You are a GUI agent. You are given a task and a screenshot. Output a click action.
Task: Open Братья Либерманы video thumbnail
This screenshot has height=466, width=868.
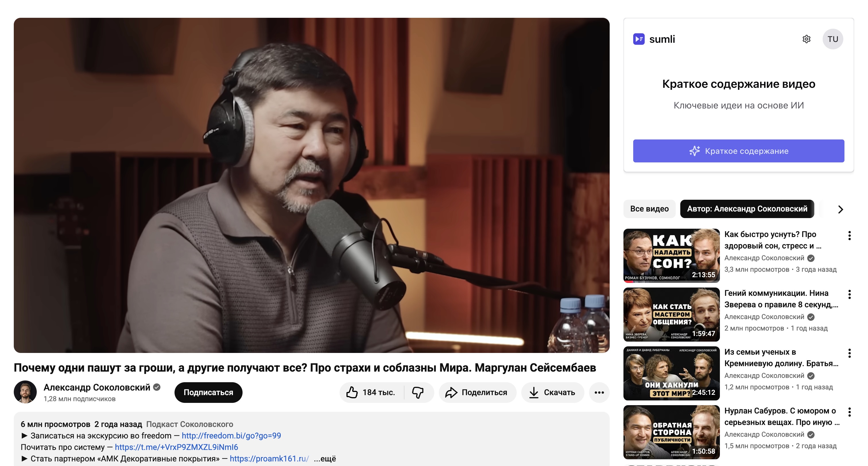click(x=671, y=373)
